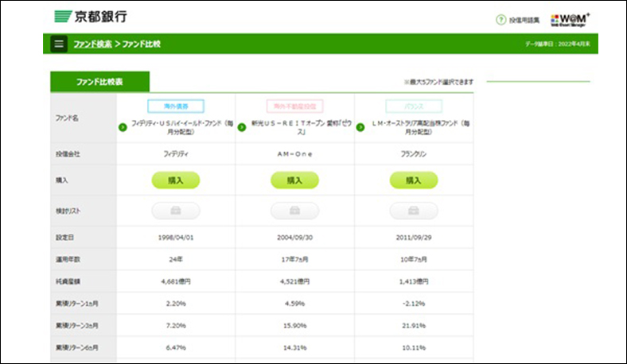Add フランクリン fund to 検討リスト
The width and height of the screenshot is (627, 364).
coord(414,211)
